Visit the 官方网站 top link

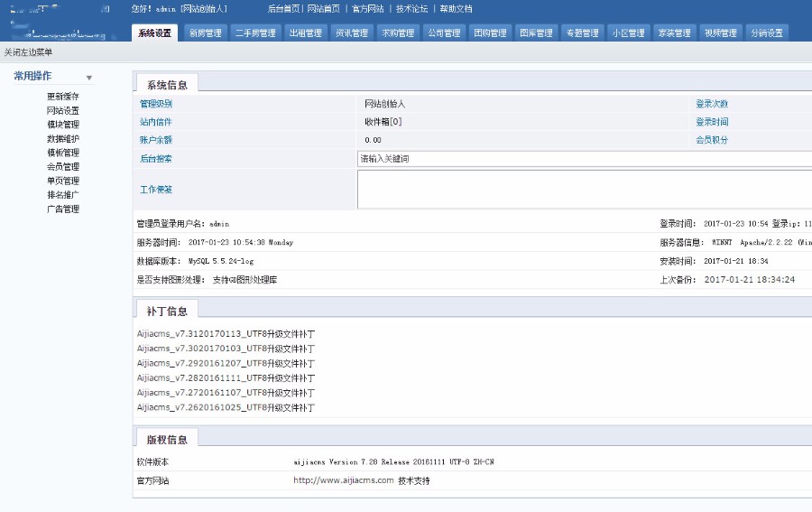pos(368,9)
